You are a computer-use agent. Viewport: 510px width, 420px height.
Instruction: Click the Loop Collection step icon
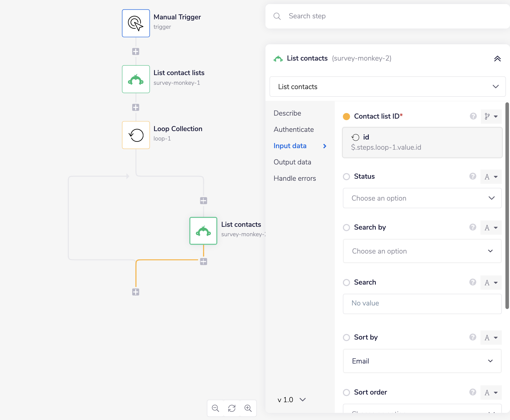tap(136, 135)
